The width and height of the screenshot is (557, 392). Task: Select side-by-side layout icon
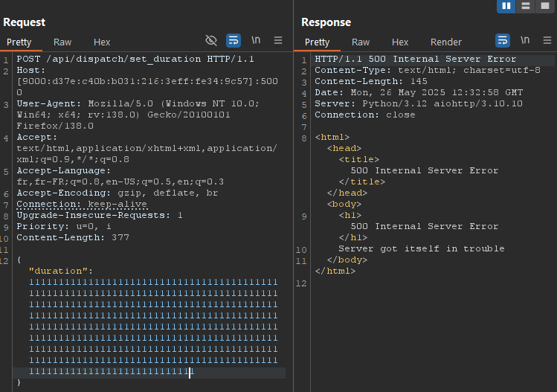click(x=506, y=6)
